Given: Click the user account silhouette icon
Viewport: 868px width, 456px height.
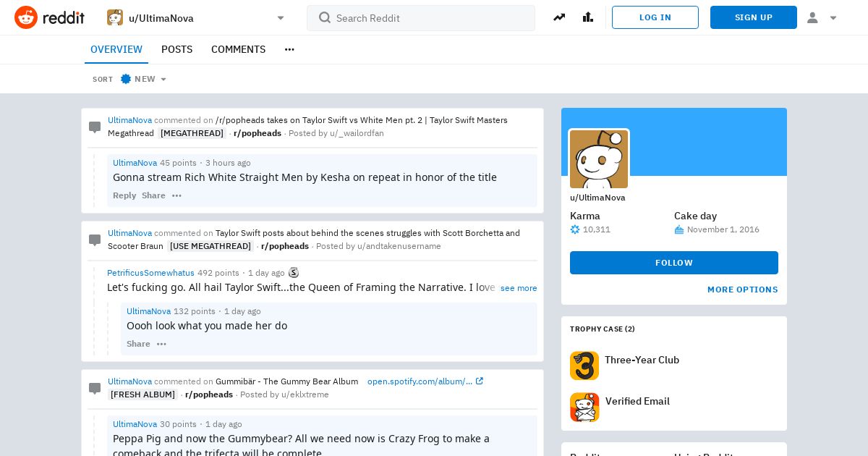Looking at the screenshot, I should (x=812, y=17).
